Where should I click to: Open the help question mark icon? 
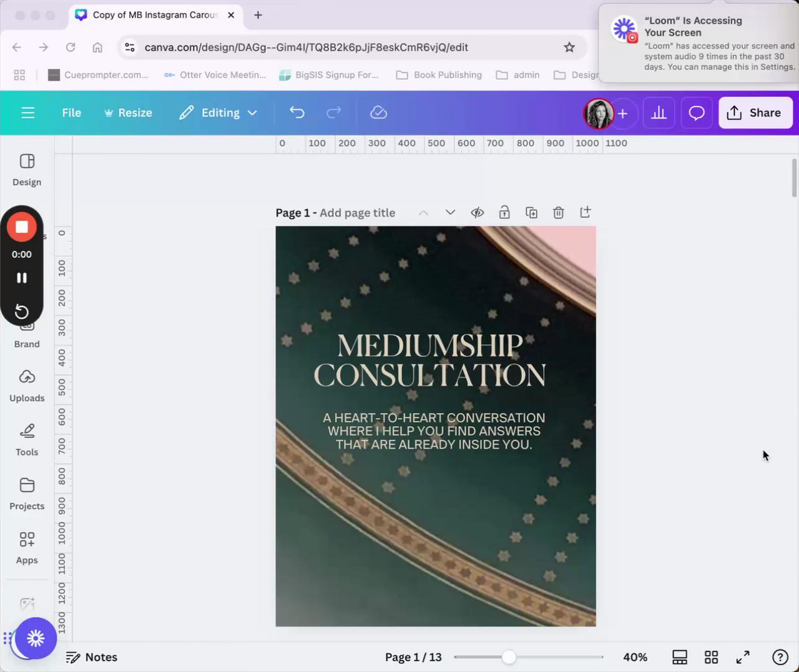pyautogui.click(x=780, y=657)
